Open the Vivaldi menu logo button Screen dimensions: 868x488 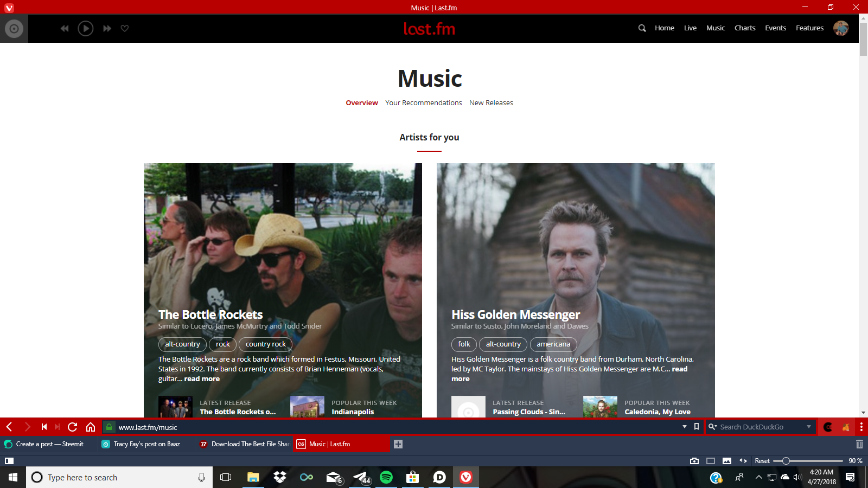(x=9, y=8)
